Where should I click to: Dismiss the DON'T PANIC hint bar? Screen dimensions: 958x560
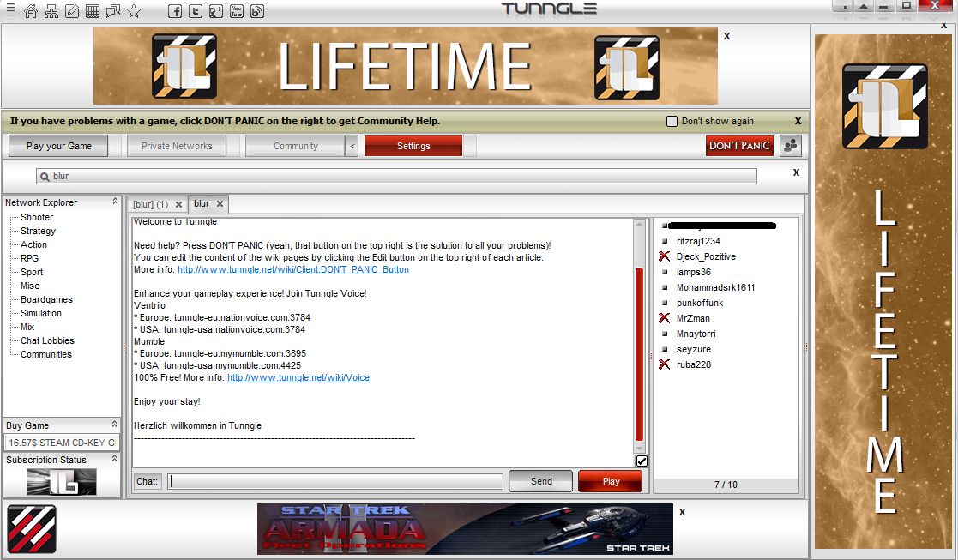(x=798, y=121)
